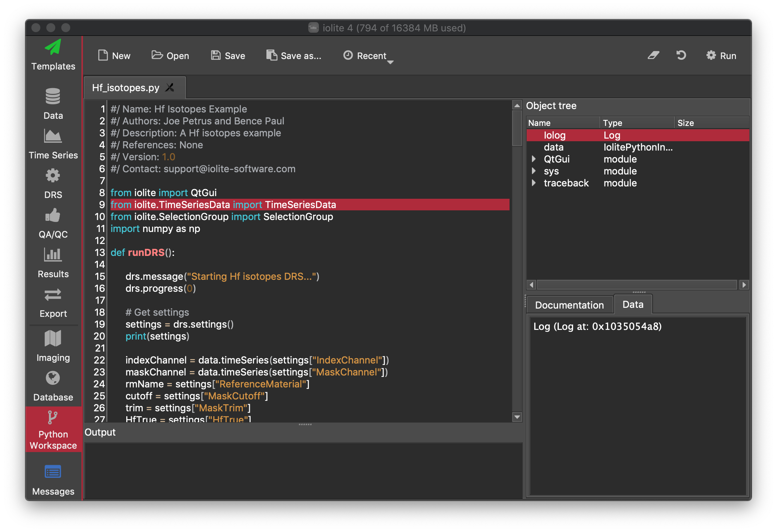Expand the QtGui module tree item
This screenshot has width=777, height=532.
pyautogui.click(x=534, y=159)
